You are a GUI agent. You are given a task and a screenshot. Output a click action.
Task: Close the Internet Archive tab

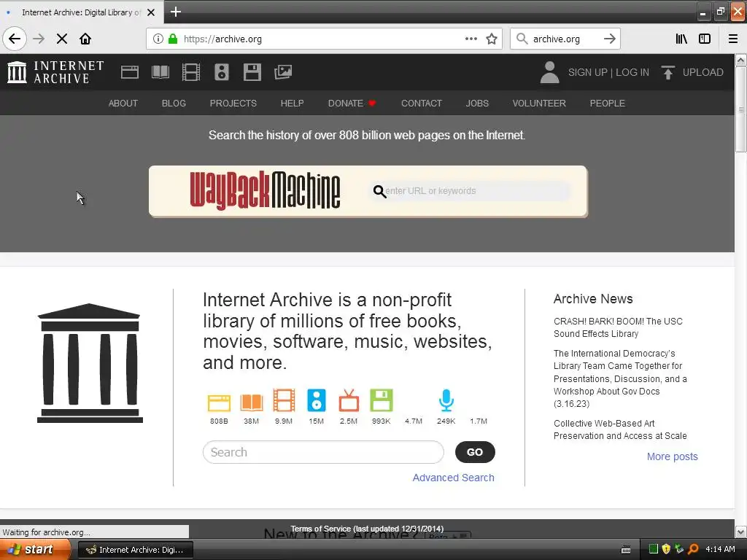click(x=151, y=12)
